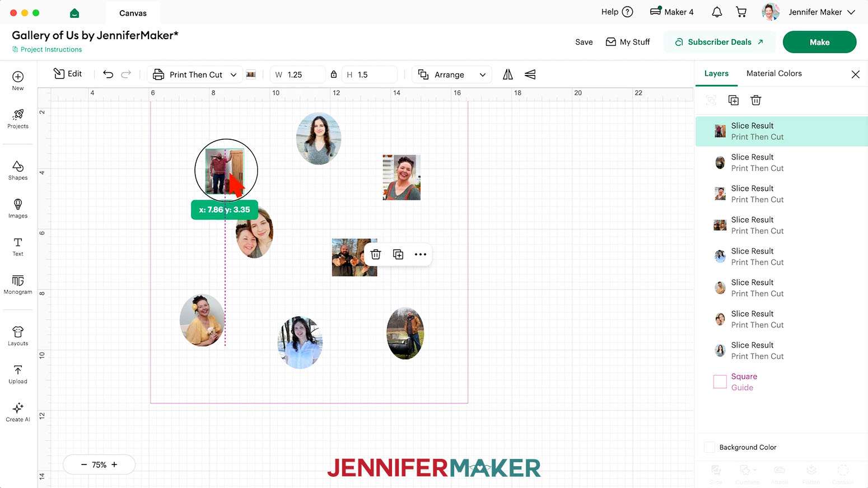Image resolution: width=868 pixels, height=488 pixels.
Task: Open the Shapes tool
Action: tap(18, 171)
